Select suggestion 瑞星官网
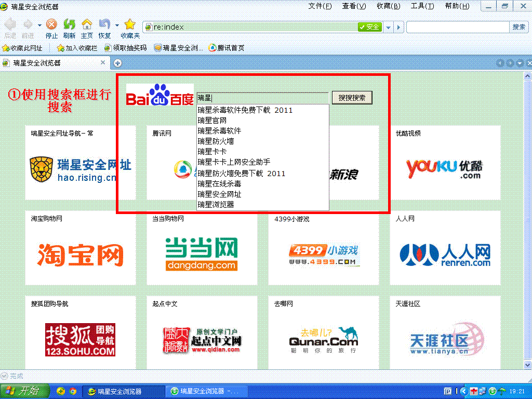 coord(262,121)
